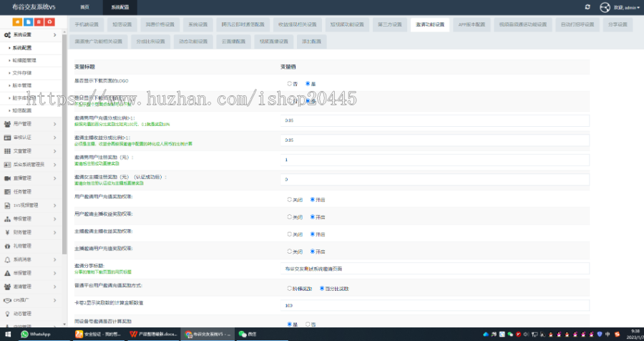Image resolution: width=644 pixels, height=341 pixels.
Task: Select 关闭 for 主播邀请主播收益奖励权限
Action: (x=290, y=234)
